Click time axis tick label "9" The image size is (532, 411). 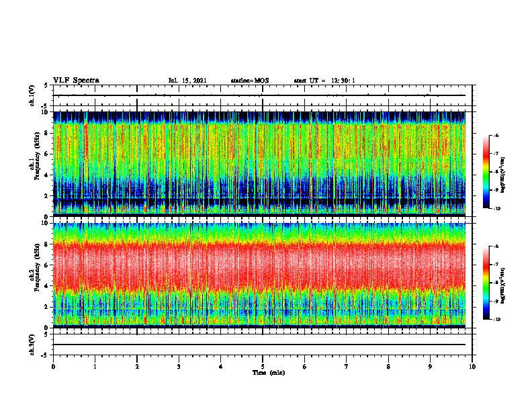coord(430,367)
